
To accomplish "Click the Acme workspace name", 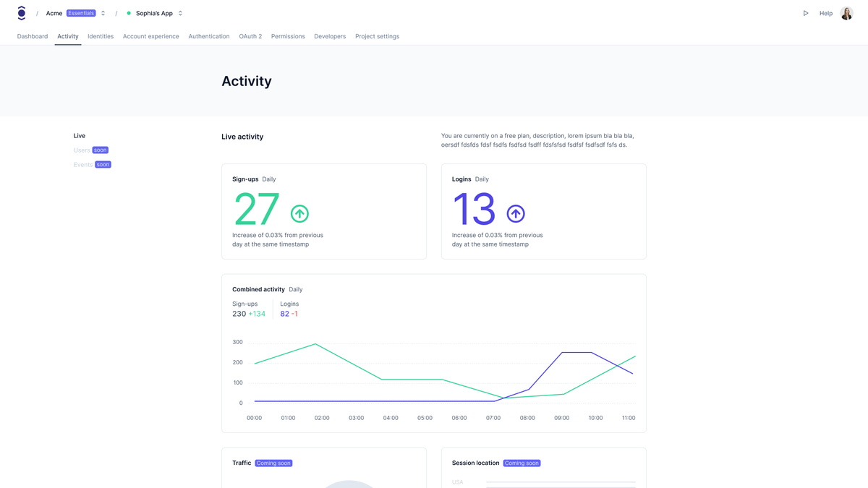I will (x=54, y=13).
